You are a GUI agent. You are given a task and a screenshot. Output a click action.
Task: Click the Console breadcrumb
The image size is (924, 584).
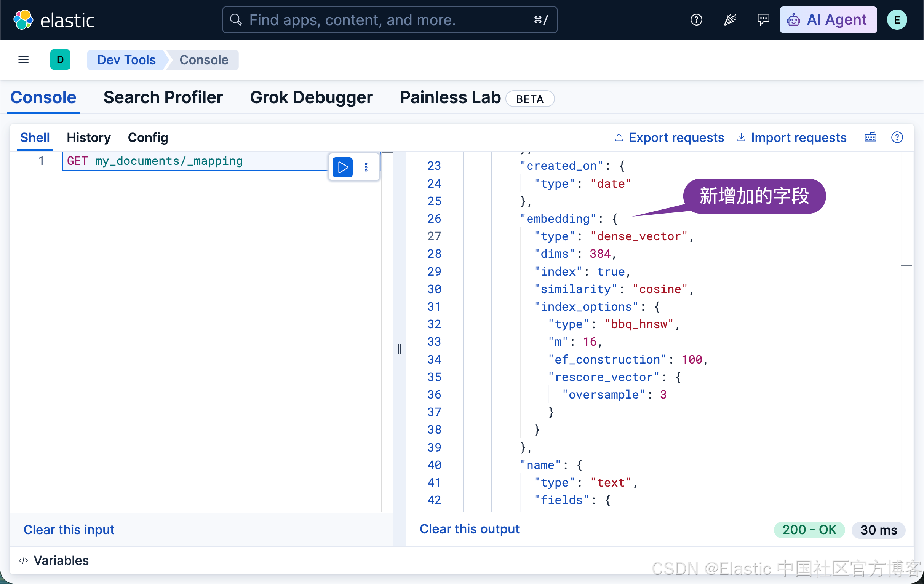204,60
